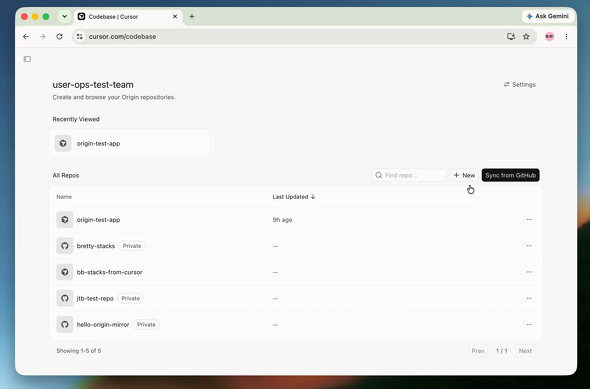The width and height of the screenshot is (590, 389).
Task: Open more options for bb-stacks-from-cursor row
Action: (529, 272)
